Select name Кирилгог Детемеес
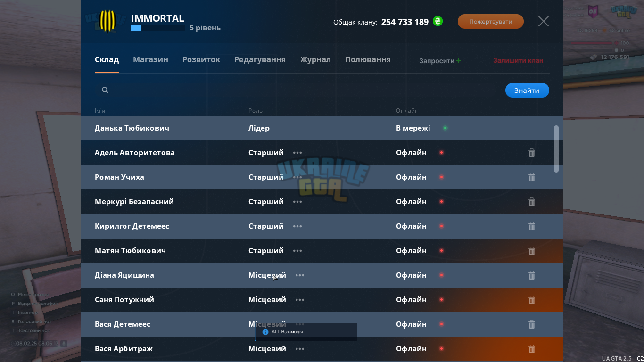 tap(132, 226)
